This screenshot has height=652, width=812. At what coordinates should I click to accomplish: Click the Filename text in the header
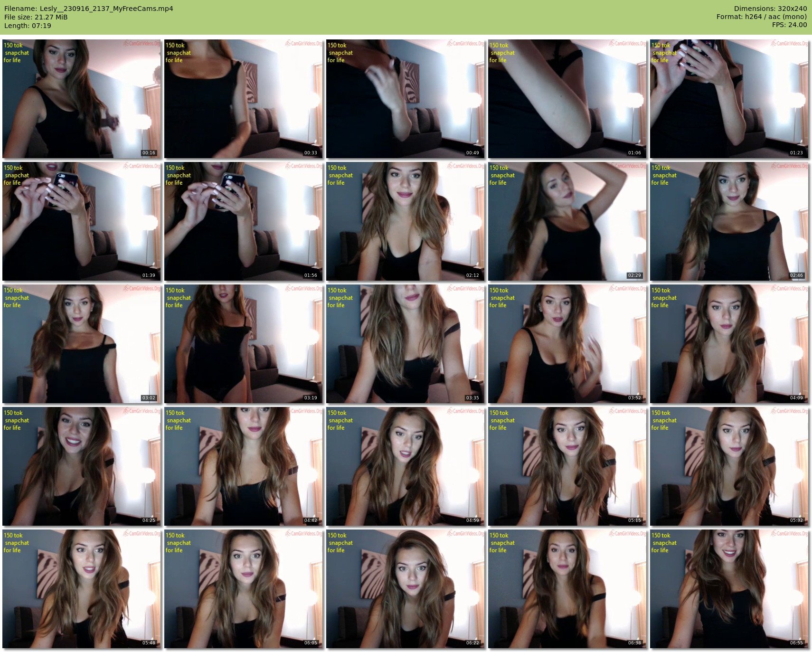point(89,9)
